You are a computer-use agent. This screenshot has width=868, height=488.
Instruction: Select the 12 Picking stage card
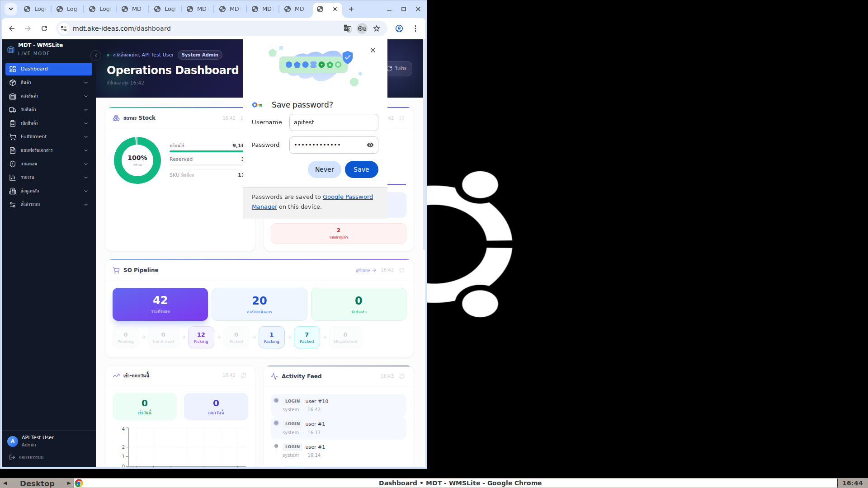click(201, 338)
